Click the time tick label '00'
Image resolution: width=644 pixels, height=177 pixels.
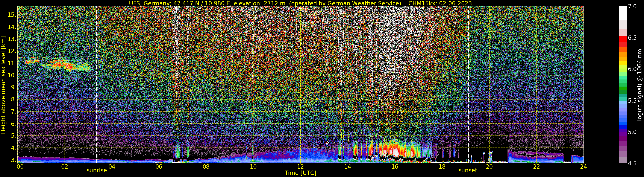pyautogui.click(x=20, y=166)
